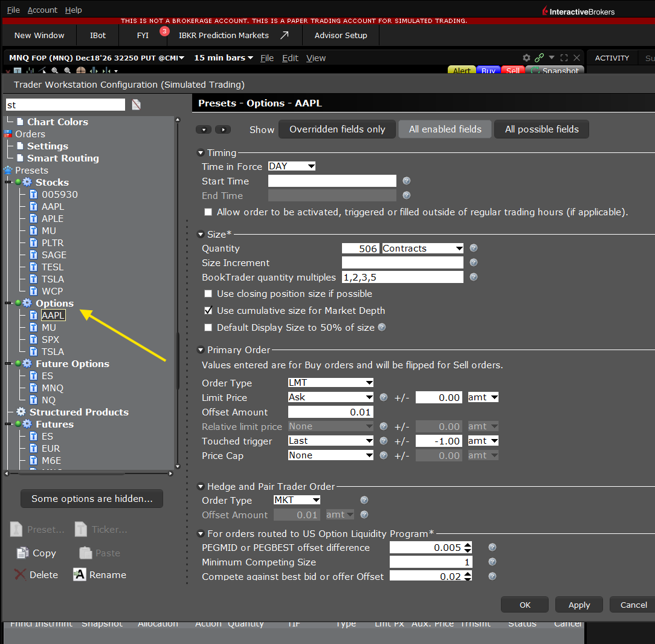This screenshot has height=644, width=655.
Task: Open the Smart Routing orders page
Action: 63,158
